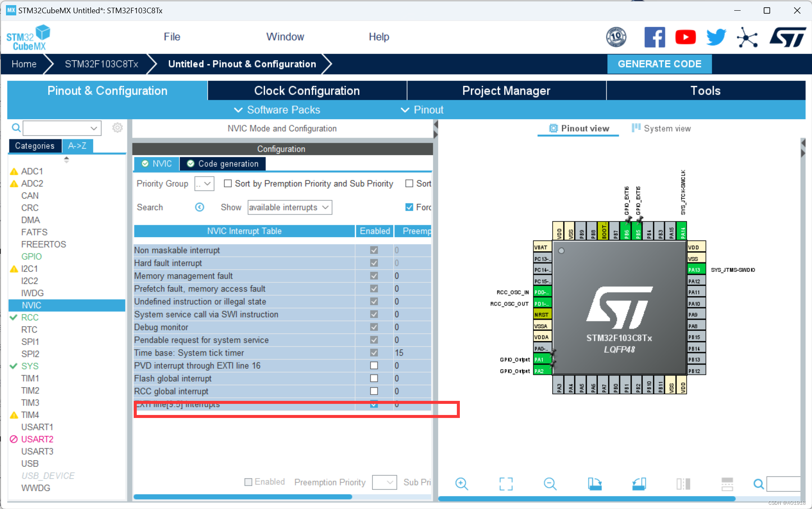Click the pinout view horizontal scrollbar
The image size is (812, 509).
[586, 499]
